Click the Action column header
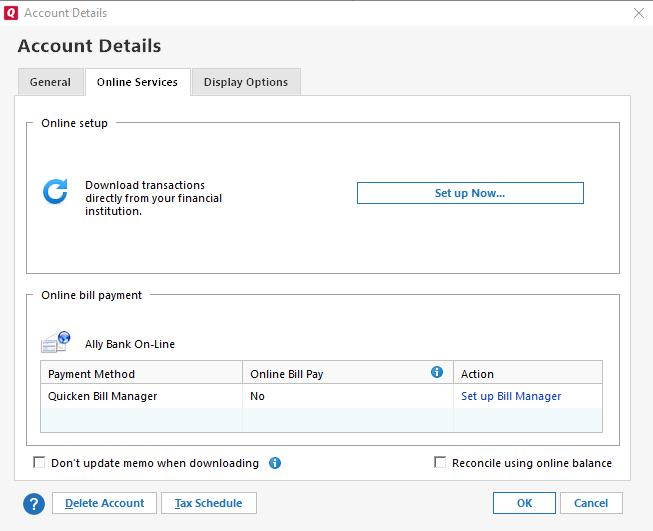The height and width of the screenshot is (531, 653). click(528, 373)
